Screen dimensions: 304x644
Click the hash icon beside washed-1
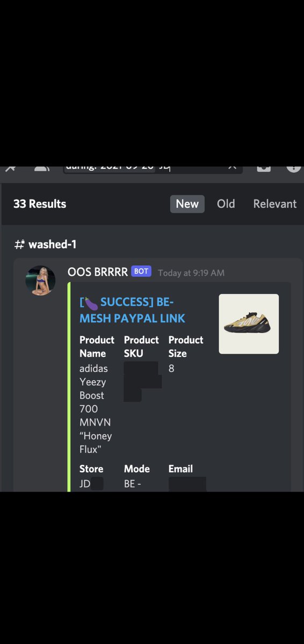[x=19, y=244]
